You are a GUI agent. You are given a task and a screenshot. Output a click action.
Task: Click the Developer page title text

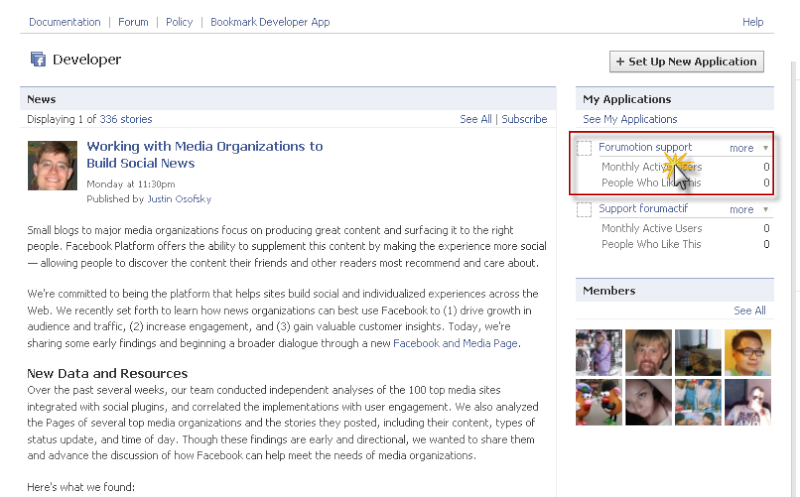click(x=87, y=59)
